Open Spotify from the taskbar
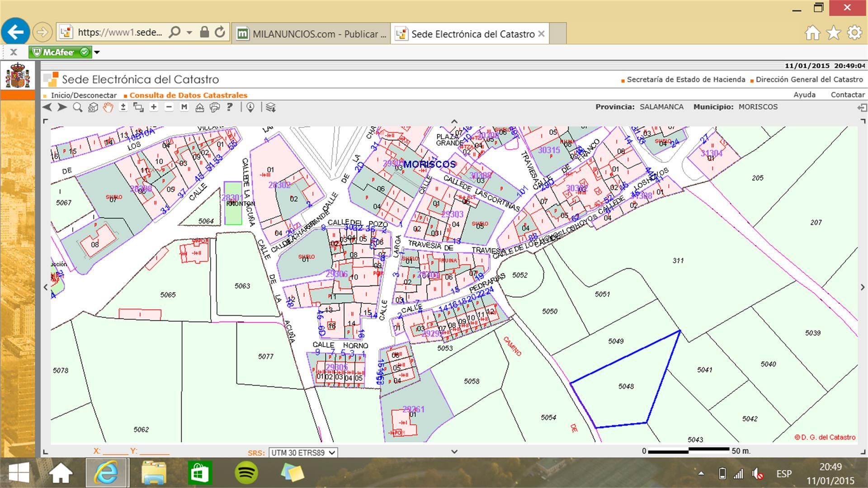This screenshot has width=868, height=488. click(x=246, y=473)
